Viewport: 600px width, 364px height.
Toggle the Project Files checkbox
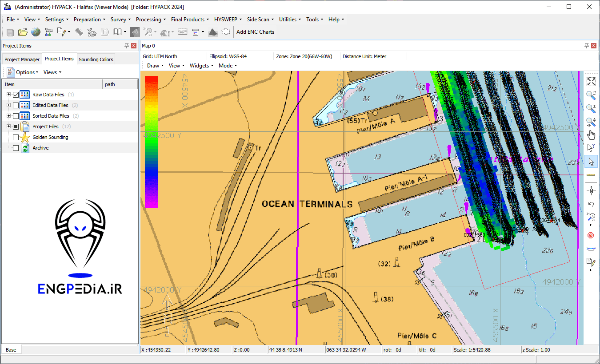point(16,127)
